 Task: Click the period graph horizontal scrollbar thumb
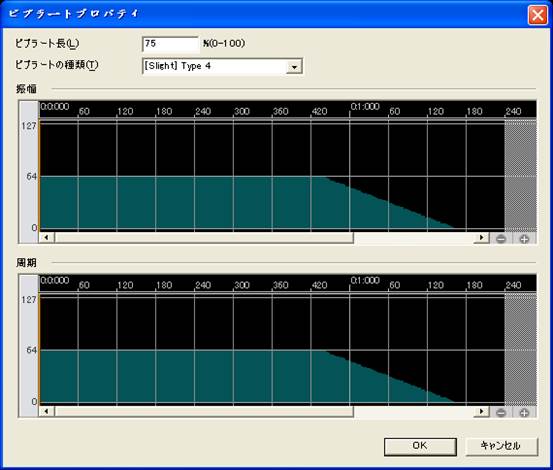point(204,411)
